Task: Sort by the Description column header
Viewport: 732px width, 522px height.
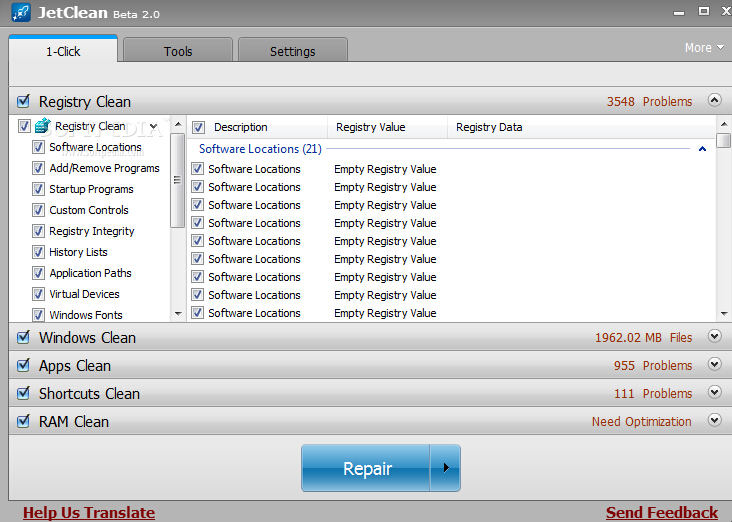Action: point(240,127)
